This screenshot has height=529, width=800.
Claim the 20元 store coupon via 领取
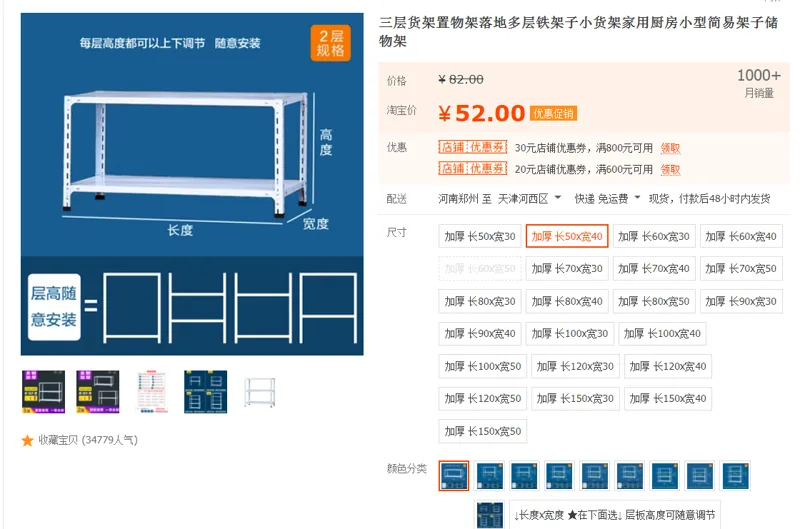tap(670, 169)
